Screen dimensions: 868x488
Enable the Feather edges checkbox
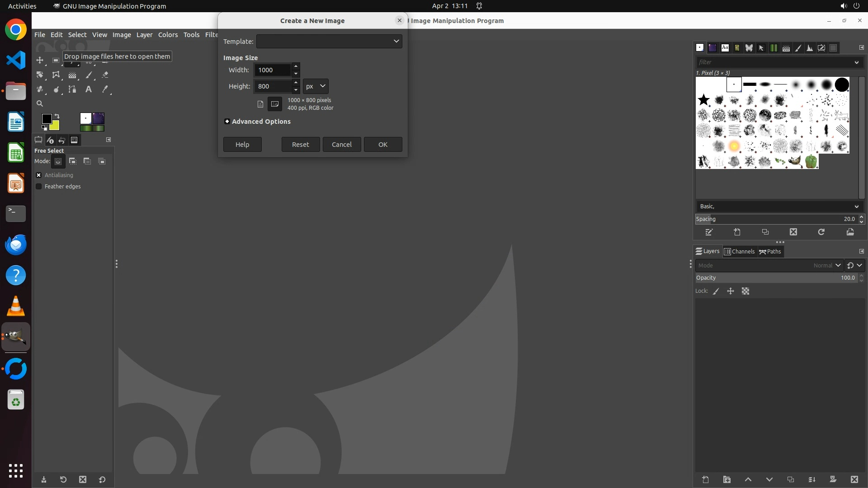coord(39,187)
